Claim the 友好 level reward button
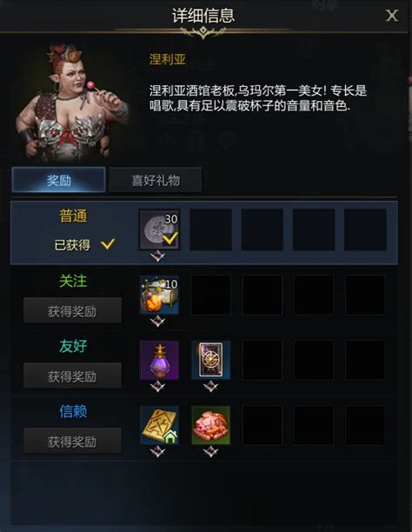 pyautogui.click(x=72, y=376)
